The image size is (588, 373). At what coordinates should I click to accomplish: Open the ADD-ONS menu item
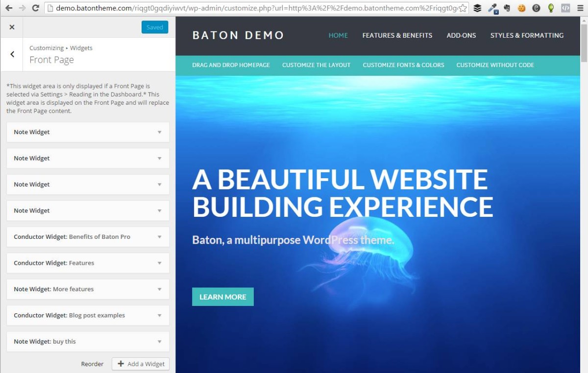pyautogui.click(x=461, y=35)
